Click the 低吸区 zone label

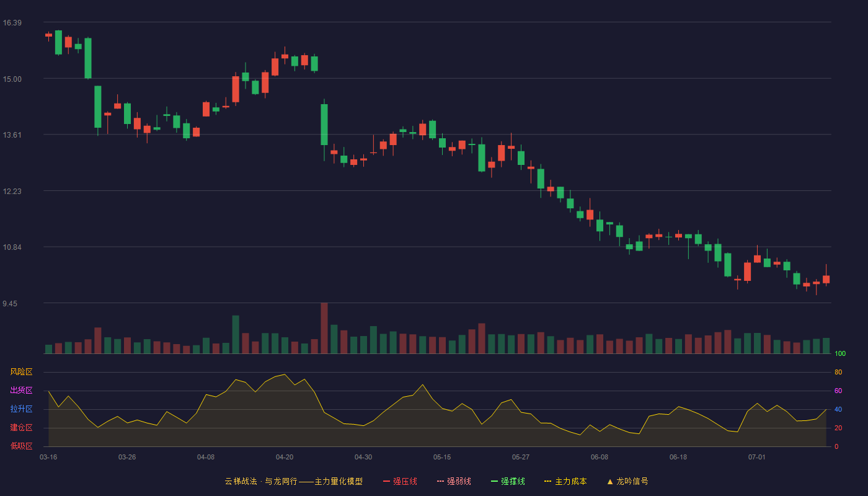point(21,446)
